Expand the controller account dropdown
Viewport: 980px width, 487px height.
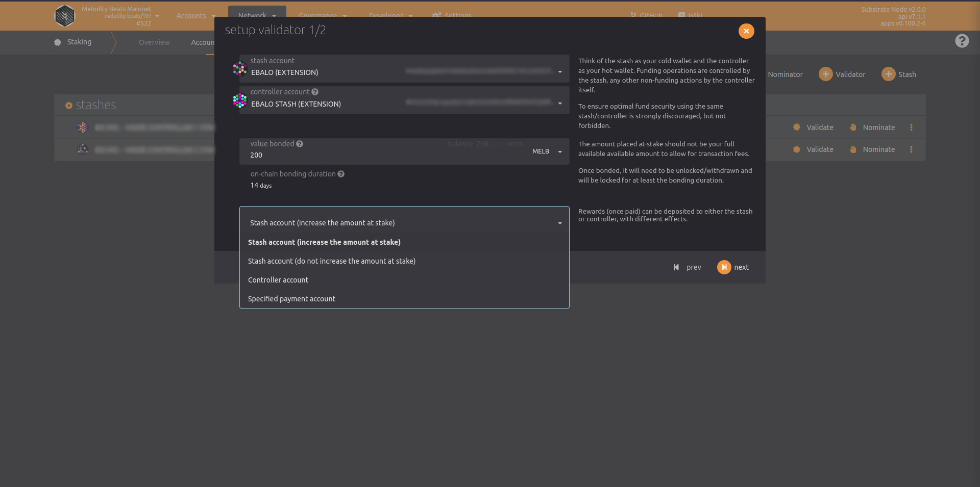pos(560,104)
